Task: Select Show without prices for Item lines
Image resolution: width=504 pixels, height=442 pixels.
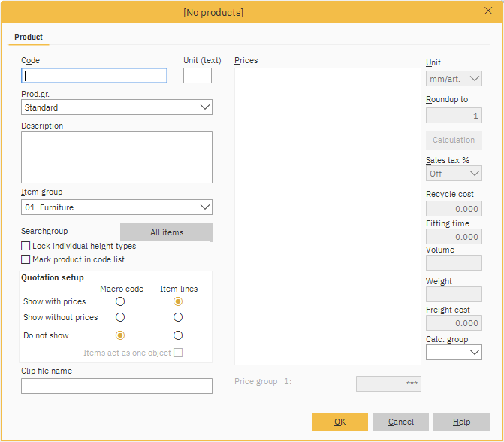Action: click(x=178, y=317)
